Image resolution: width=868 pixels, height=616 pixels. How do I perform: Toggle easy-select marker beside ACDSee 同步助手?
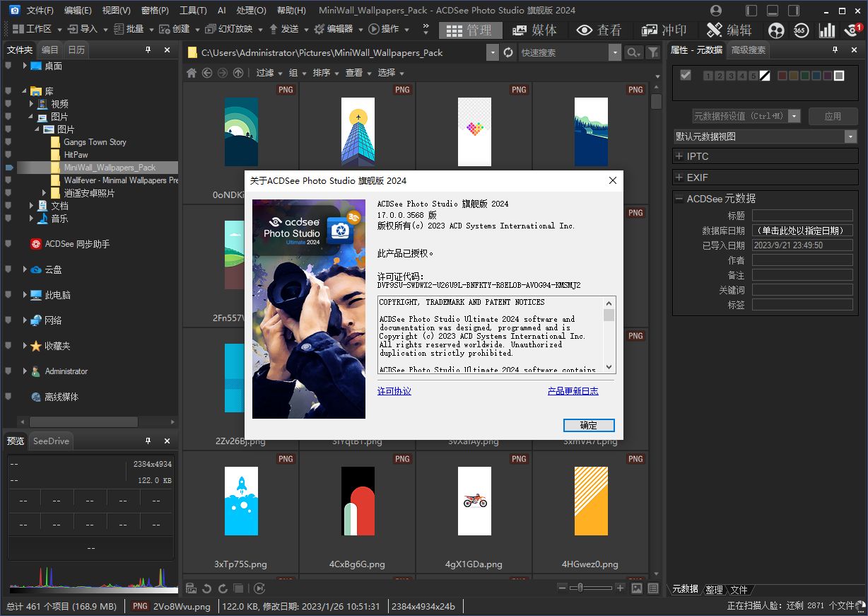click(x=8, y=244)
